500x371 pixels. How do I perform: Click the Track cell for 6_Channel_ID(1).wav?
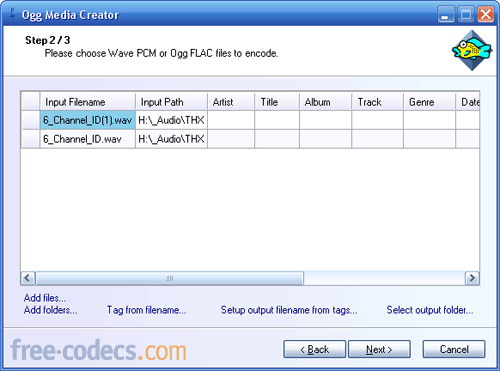tap(377, 120)
